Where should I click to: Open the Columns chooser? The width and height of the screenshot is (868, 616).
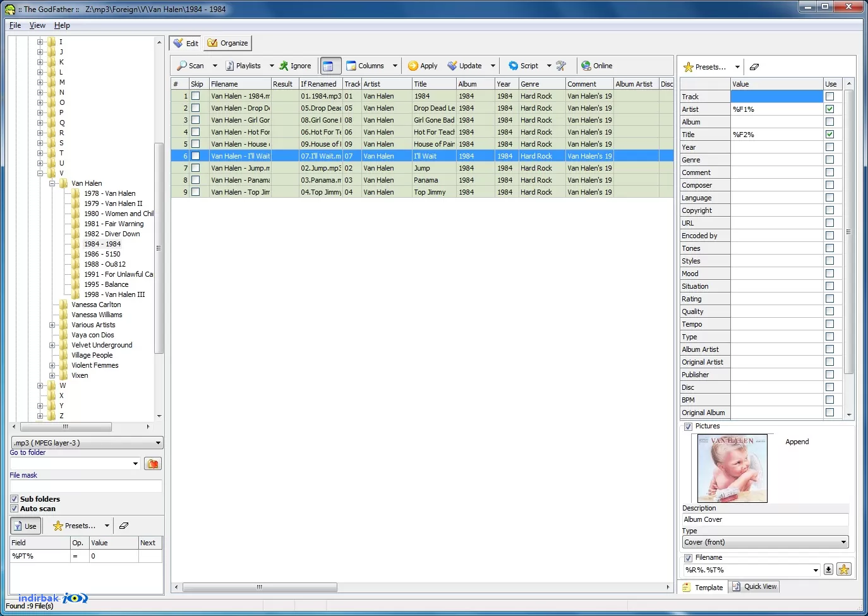366,66
